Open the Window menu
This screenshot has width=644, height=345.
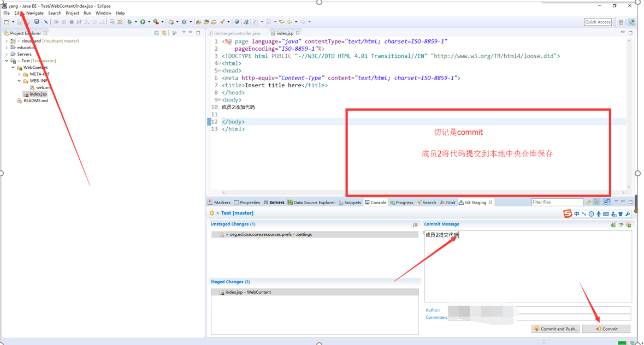click(103, 13)
